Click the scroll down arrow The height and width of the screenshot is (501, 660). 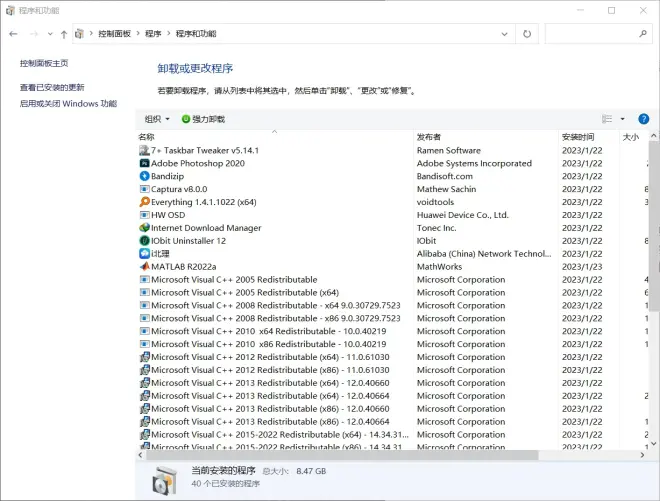point(653,443)
